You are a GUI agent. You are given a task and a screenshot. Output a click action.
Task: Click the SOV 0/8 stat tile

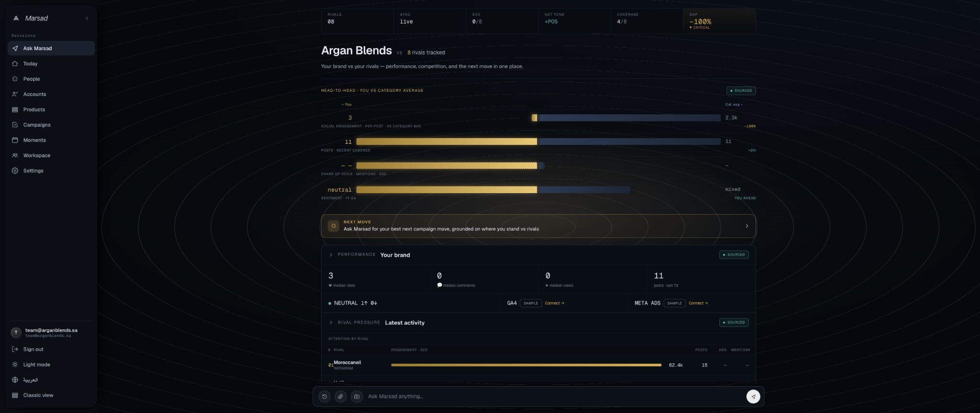502,21
